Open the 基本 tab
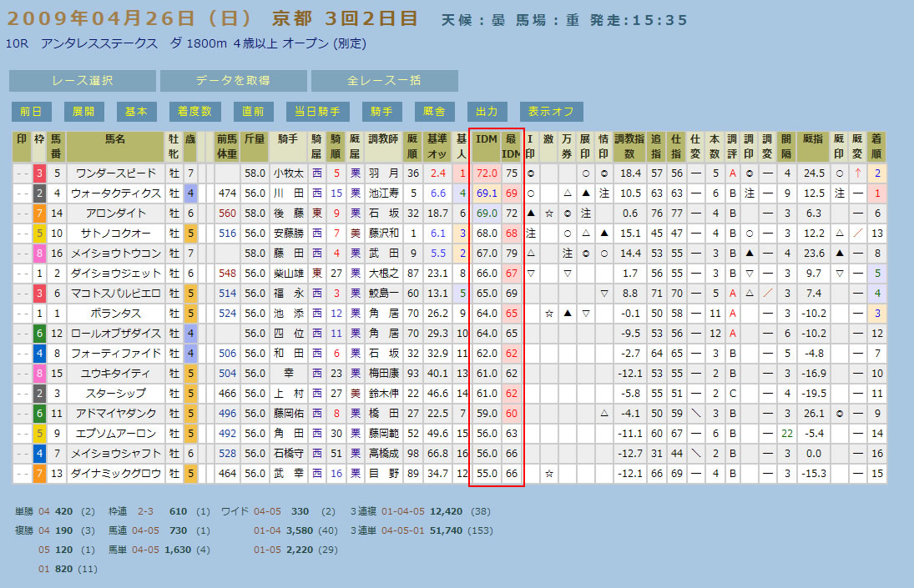Viewport: 914px width, 588px height. coord(136,111)
